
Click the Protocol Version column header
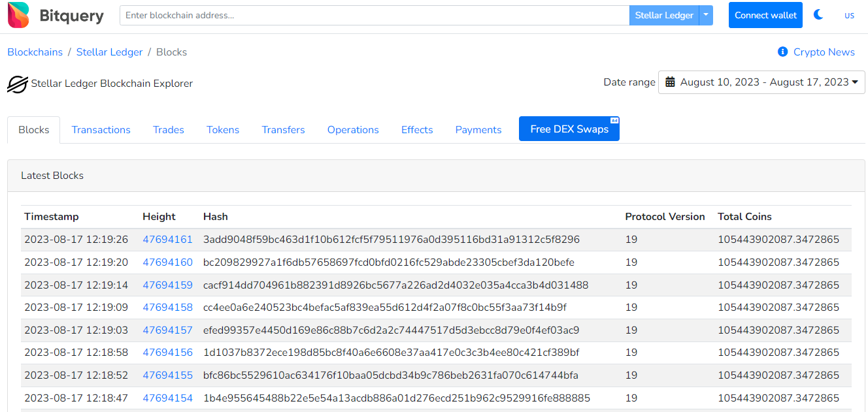665,217
